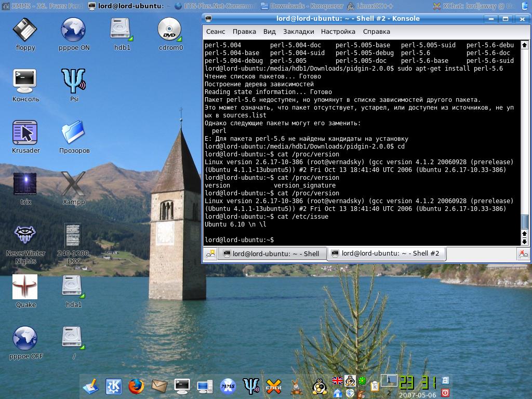532x399 pixels.
Task: Launch XMMS player from the panel
Action: (228, 386)
